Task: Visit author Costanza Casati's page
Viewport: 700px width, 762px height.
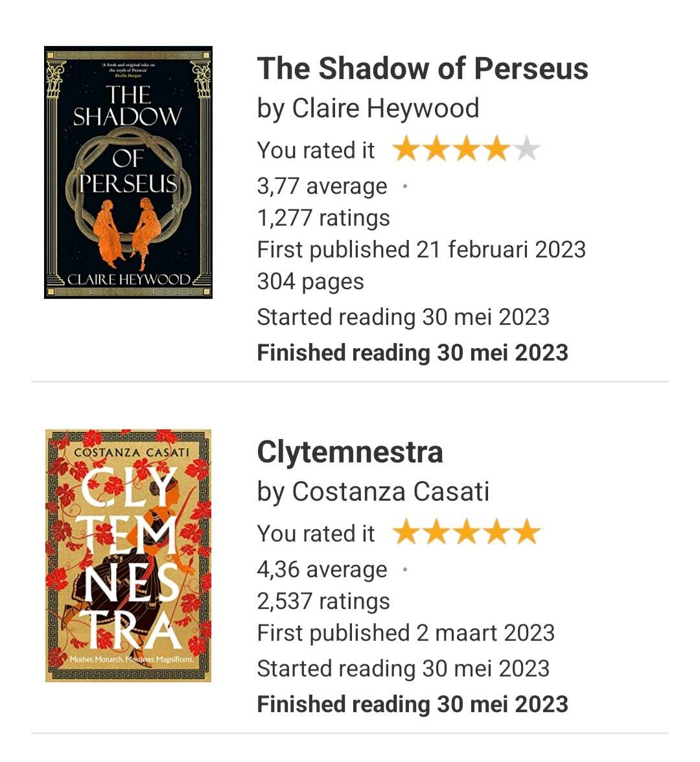Action: 391,492
